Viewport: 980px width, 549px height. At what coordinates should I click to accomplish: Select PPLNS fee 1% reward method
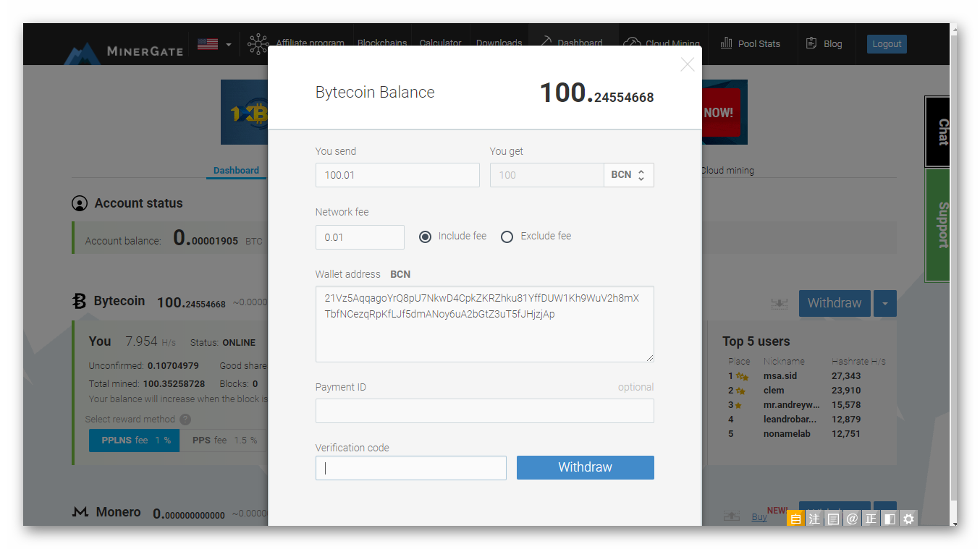[134, 440]
